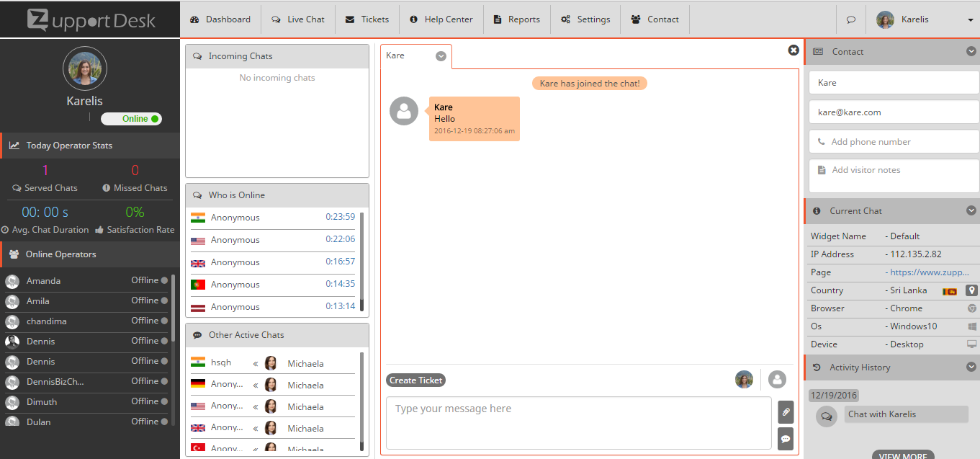Open the Chat with Karelis history entry
980x459 pixels.
click(x=907, y=414)
